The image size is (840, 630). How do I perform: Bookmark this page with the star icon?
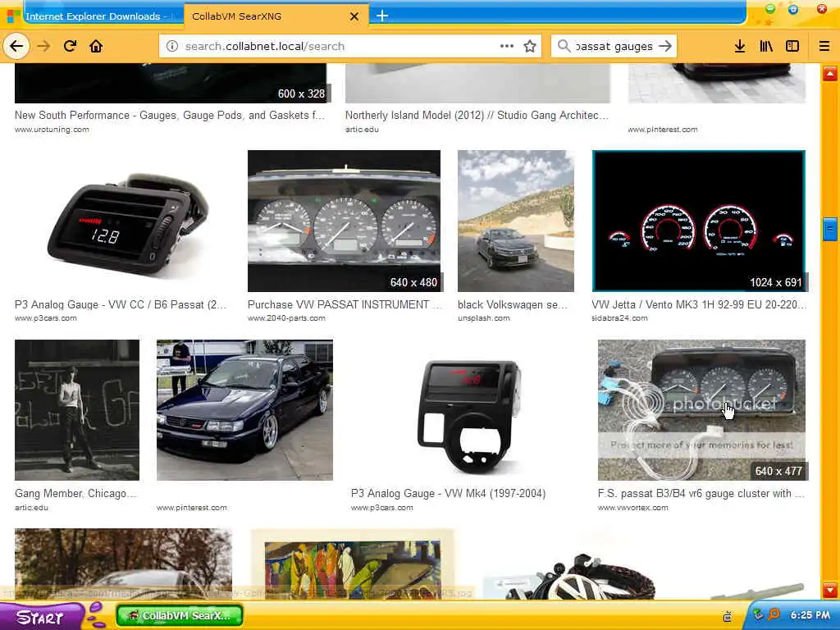[x=530, y=46]
